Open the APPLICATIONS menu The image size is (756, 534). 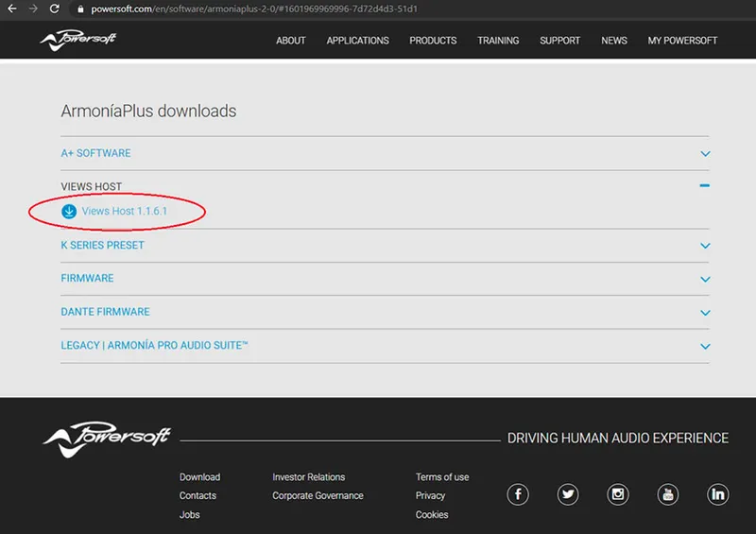(x=358, y=41)
